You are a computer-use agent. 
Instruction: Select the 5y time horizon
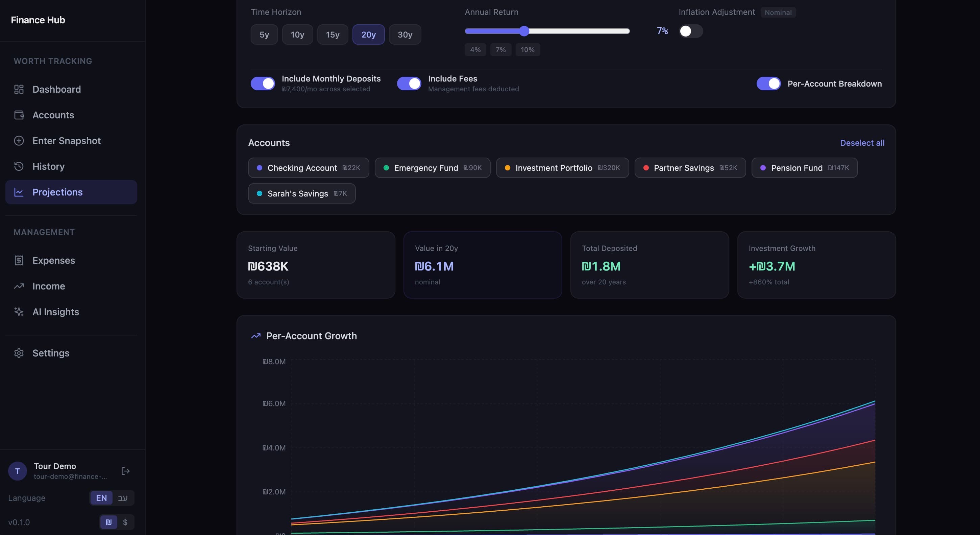(264, 34)
